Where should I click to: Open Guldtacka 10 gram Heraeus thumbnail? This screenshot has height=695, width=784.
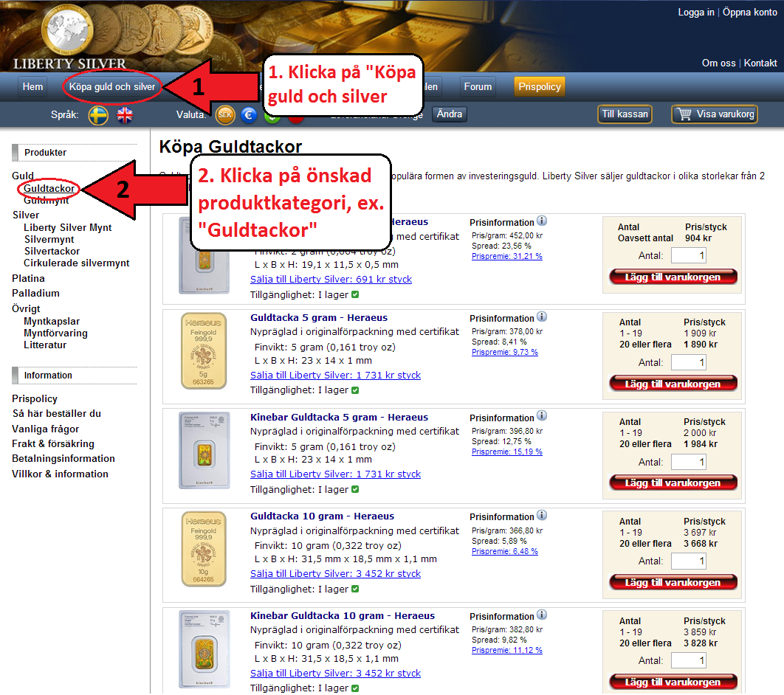coord(204,549)
